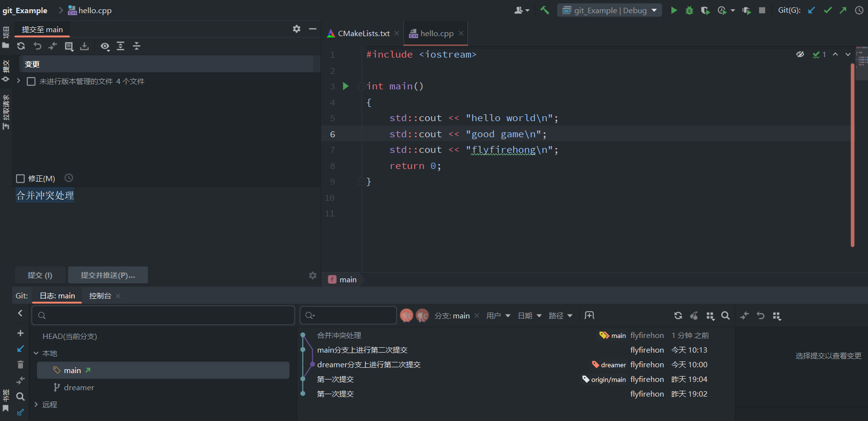Select the dreamer branch in the tree

(163, 387)
